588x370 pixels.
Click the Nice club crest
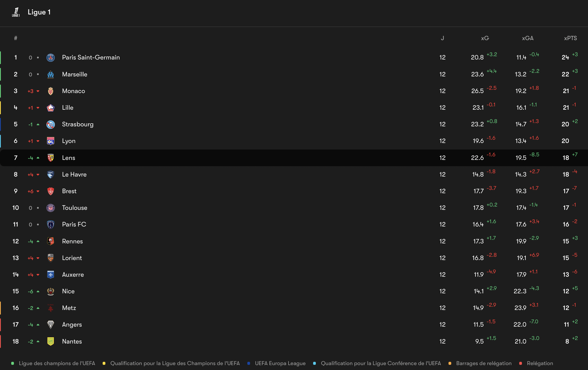(51, 291)
